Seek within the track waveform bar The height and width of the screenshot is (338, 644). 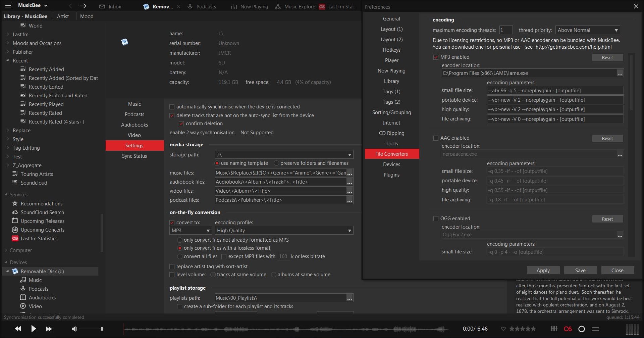click(x=286, y=329)
